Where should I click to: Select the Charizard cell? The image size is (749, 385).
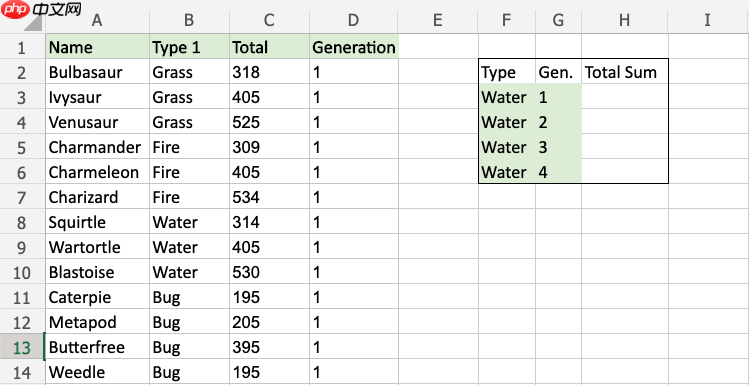coord(97,197)
